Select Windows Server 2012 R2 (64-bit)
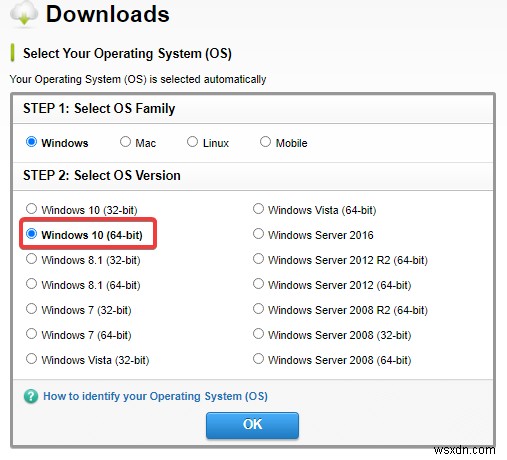This screenshot has width=507, height=460. tap(258, 259)
